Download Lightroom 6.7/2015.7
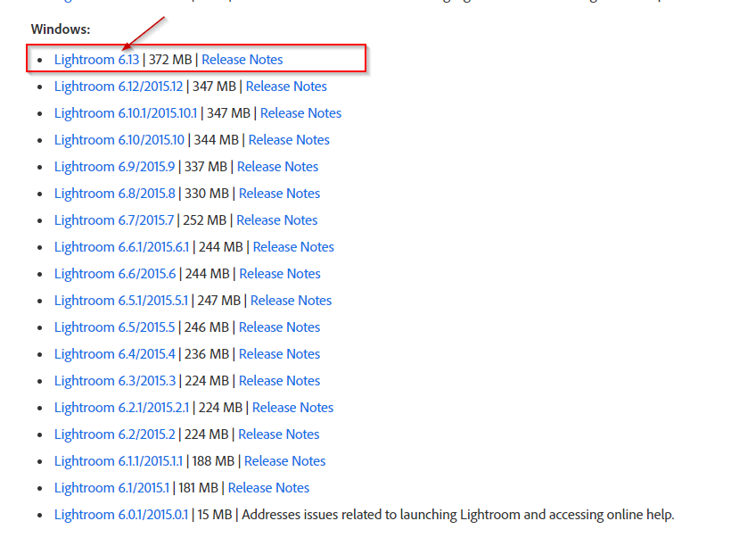Screen dimensions: 756x546 [x=114, y=220]
